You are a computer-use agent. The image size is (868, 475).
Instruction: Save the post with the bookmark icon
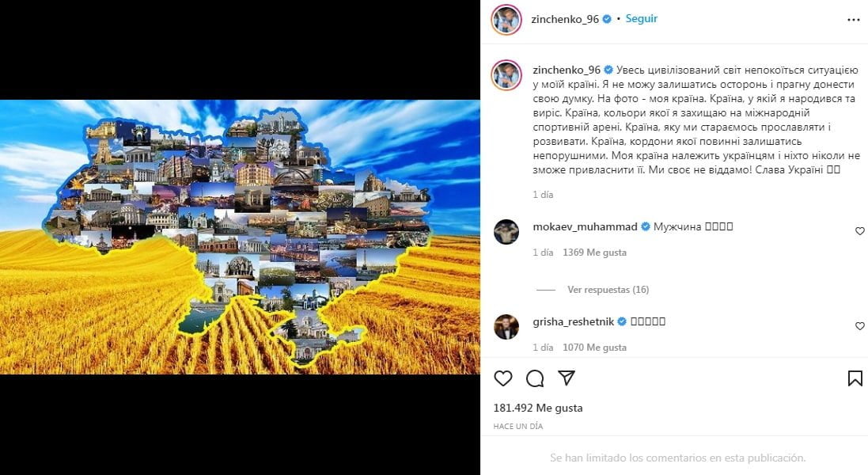[x=855, y=378]
